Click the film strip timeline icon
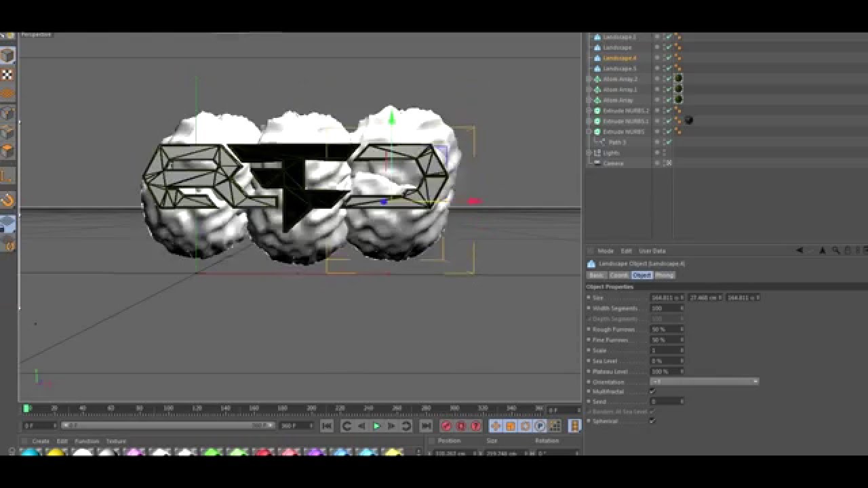This screenshot has width=868, height=488. click(x=574, y=426)
